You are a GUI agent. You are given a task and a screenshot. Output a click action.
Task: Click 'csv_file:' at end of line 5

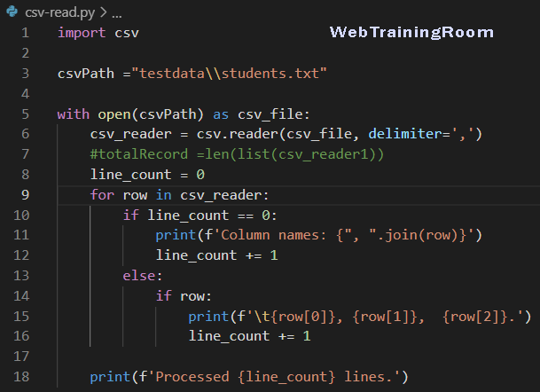(x=274, y=114)
